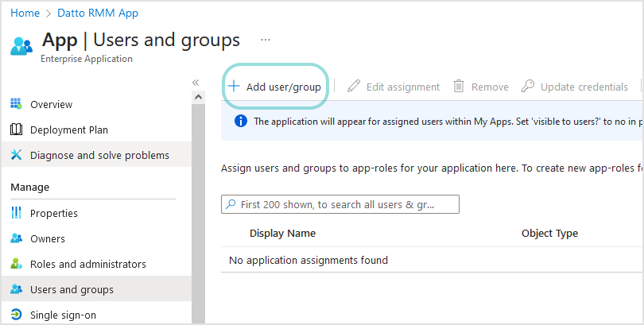Click the Object Type column header
This screenshot has height=325, width=644.
coord(549,233)
